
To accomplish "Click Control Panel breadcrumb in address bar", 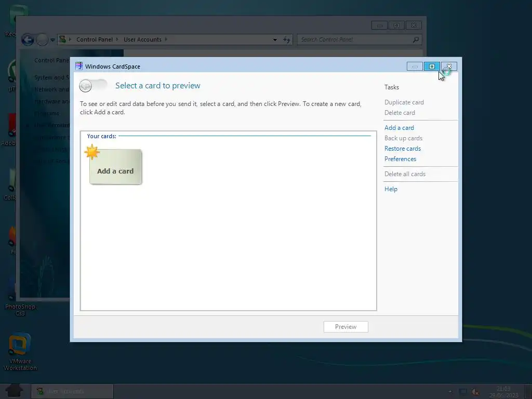I will click(x=95, y=39).
